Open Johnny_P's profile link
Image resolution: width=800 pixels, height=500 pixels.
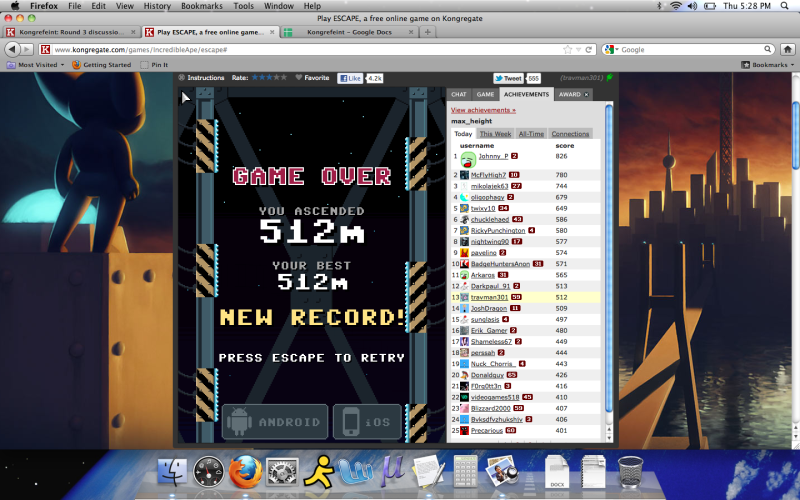[493, 156]
